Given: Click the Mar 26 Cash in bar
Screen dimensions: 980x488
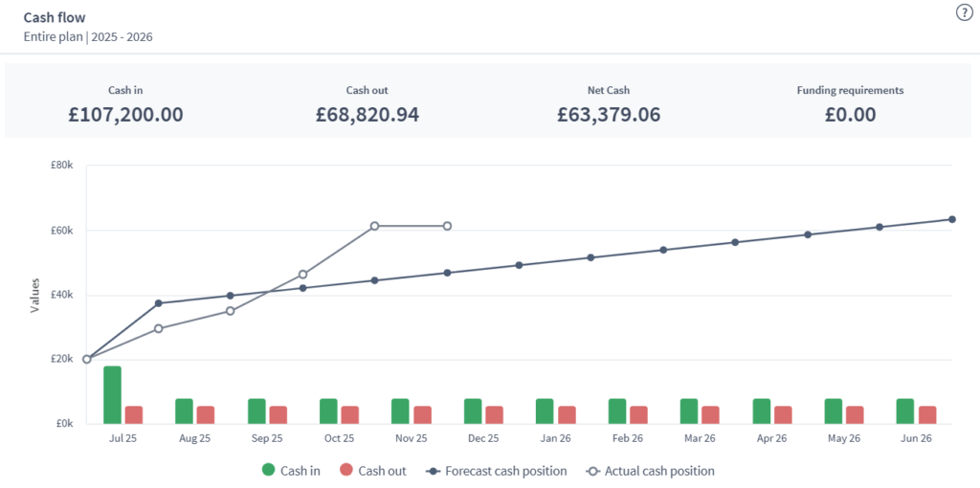Looking at the screenshot, I should (x=689, y=410).
